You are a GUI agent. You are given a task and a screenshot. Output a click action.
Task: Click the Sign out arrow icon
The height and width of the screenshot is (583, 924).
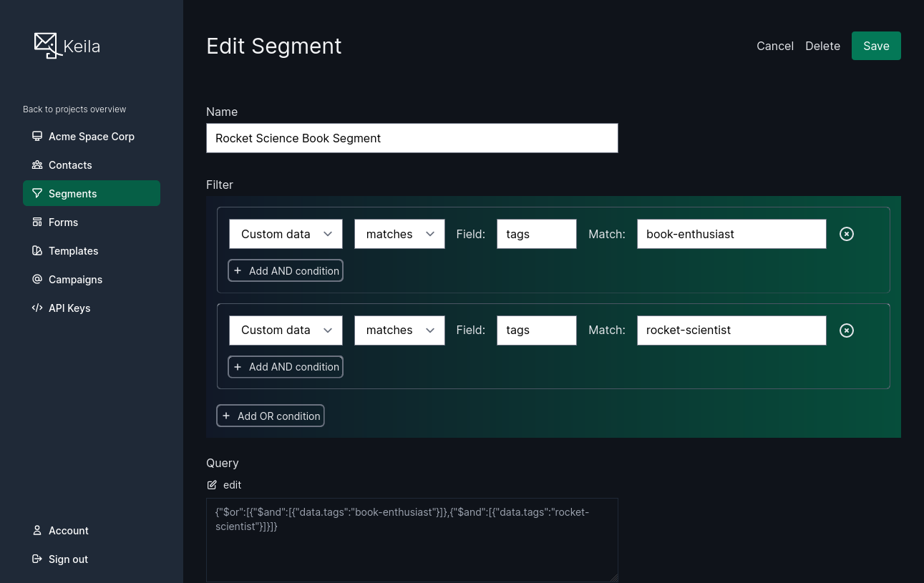[37, 559]
